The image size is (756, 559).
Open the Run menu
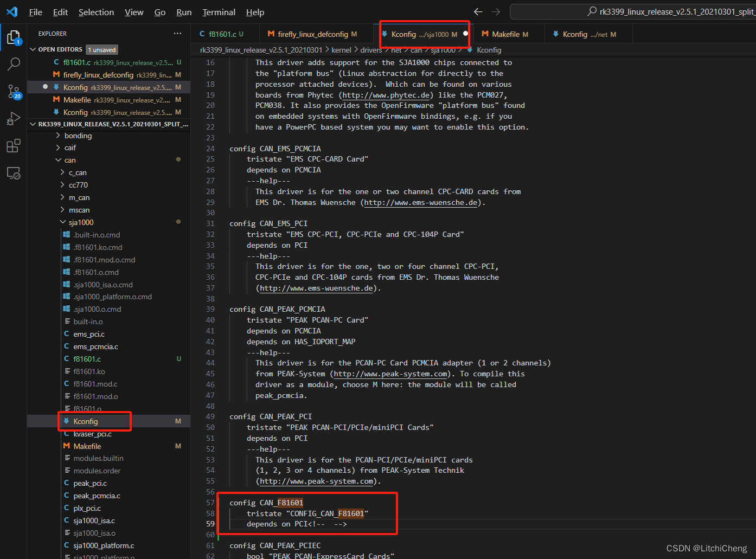(x=184, y=12)
